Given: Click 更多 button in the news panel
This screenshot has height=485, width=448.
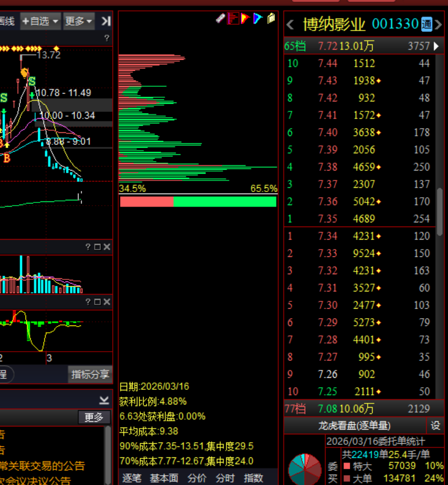Looking at the screenshot, I should coord(94,418).
